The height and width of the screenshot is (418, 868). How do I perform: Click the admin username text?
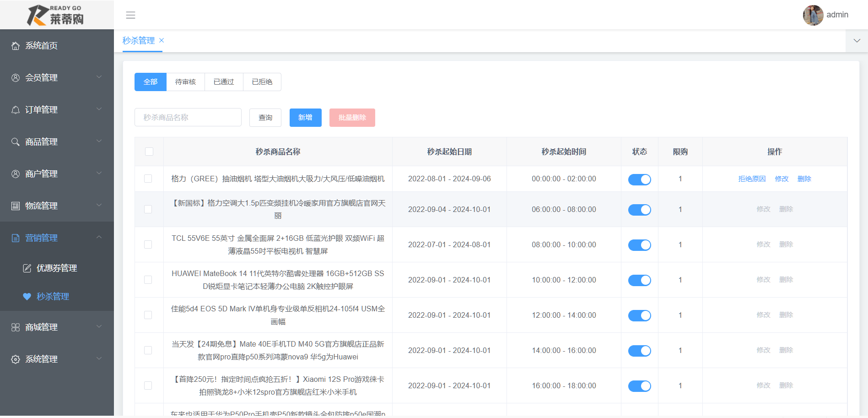click(x=837, y=15)
